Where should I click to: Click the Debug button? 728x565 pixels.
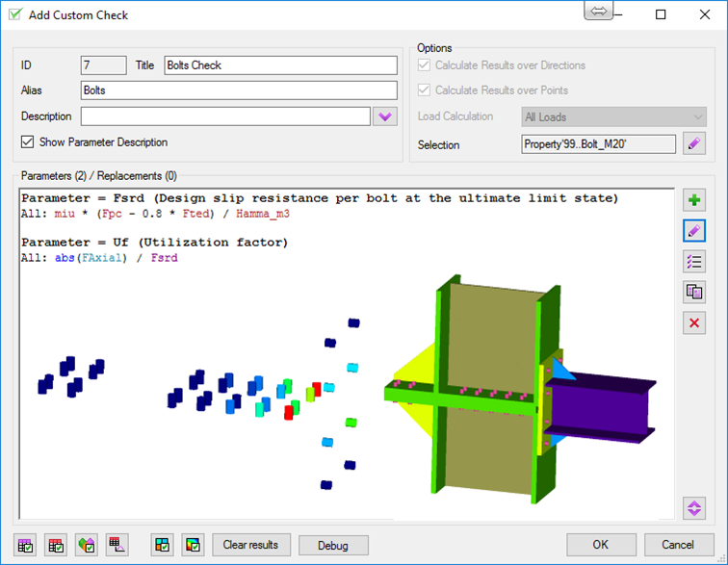tap(333, 545)
